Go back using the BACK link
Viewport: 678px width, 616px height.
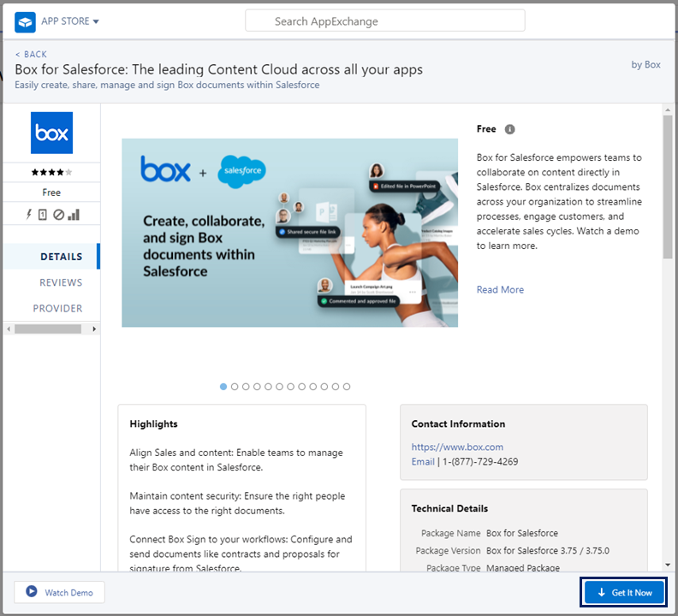click(31, 55)
